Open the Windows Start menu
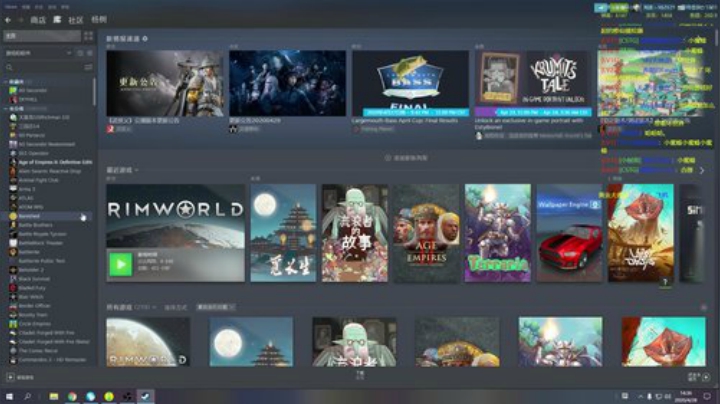Viewport: 720px width, 404px height. [x=9, y=396]
